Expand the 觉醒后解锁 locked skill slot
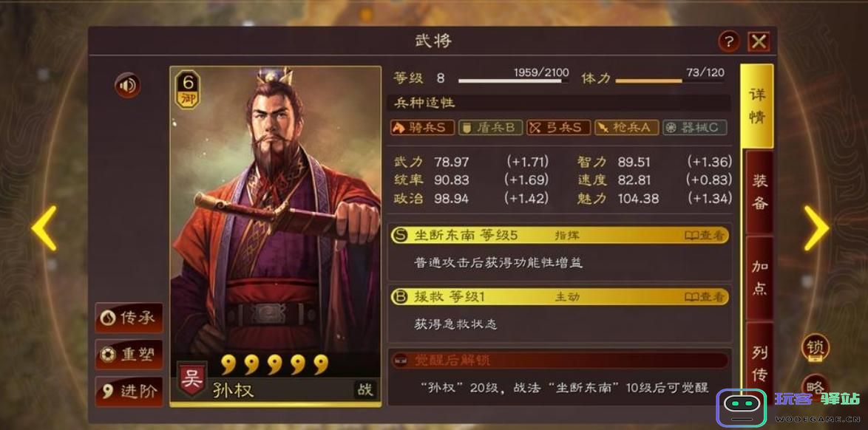Viewport: 868px width, 430px height. pos(560,361)
